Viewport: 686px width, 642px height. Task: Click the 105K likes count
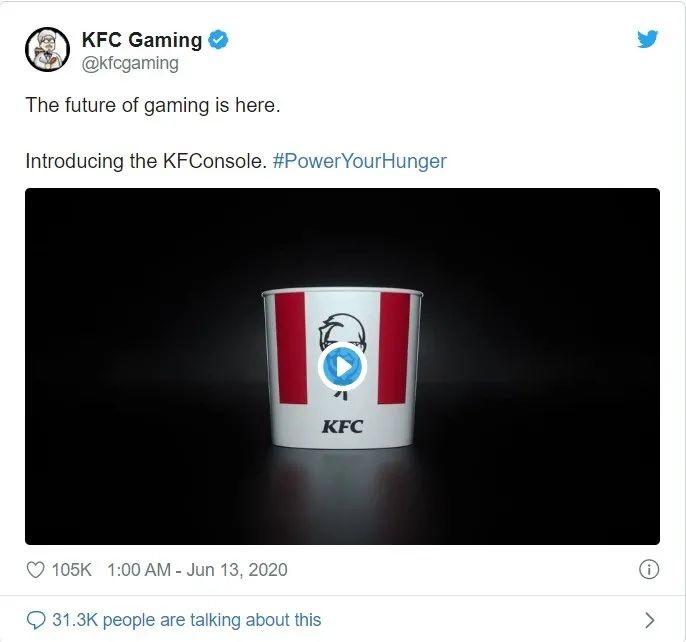click(x=72, y=570)
